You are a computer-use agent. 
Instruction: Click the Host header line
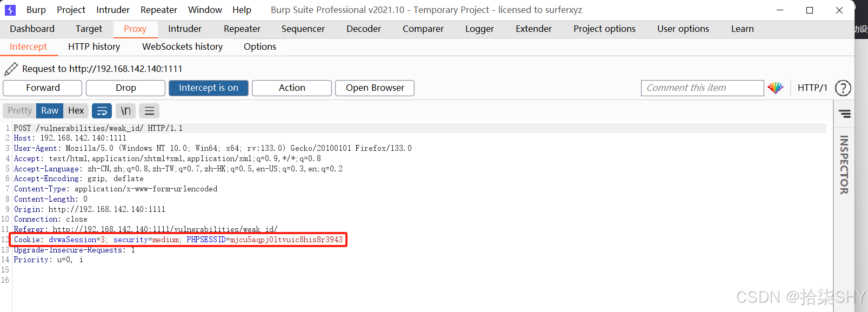[x=70, y=138]
